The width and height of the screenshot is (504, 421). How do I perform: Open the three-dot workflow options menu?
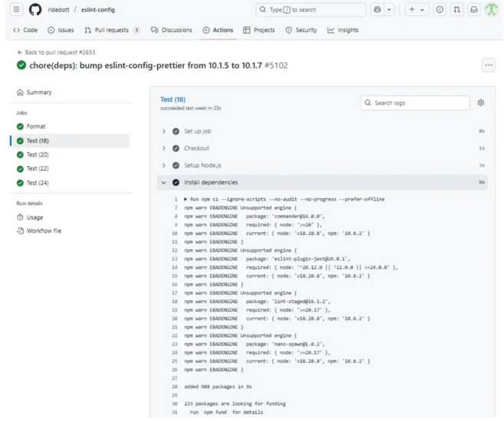pyautogui.click(x=488, y=66)
